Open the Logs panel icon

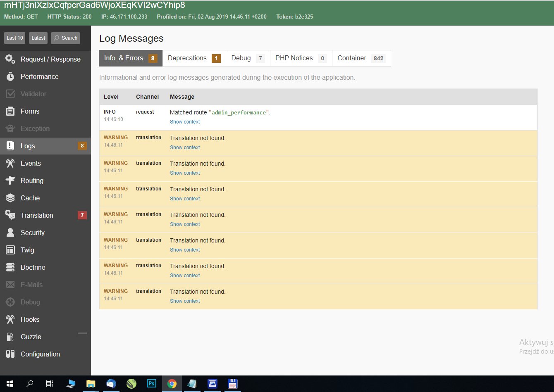pos(10,146)
